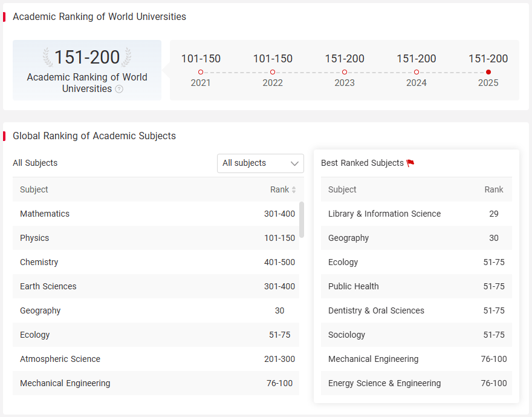The image size is (532, 417).
Task: Click the help question mark icon beside Universities
Action: coord(119,89)
